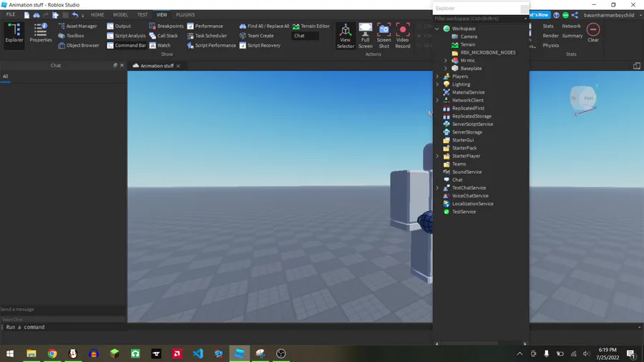The width and height of the screenshot is (644, 362).
Task: Switch to the HOME ribbon tab
Action: 97,15
